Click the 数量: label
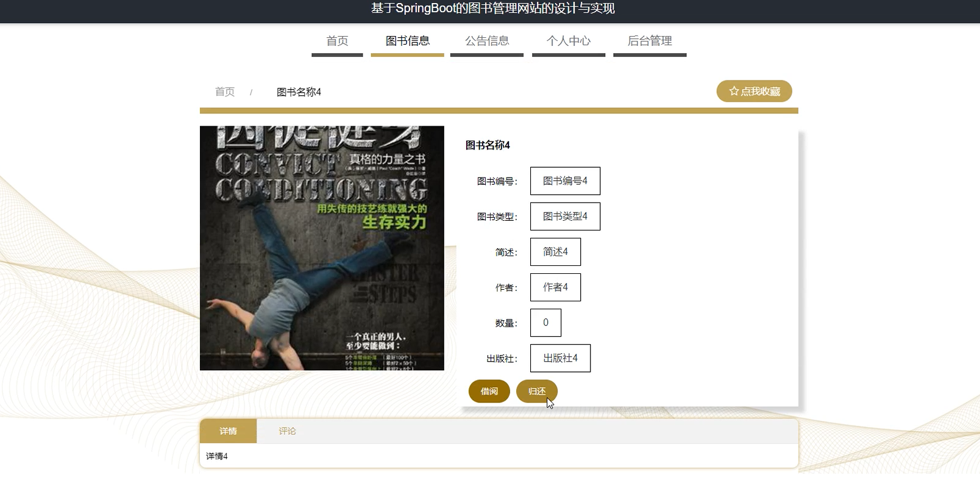The image size is (980, 502). click(x=506, y=323)
